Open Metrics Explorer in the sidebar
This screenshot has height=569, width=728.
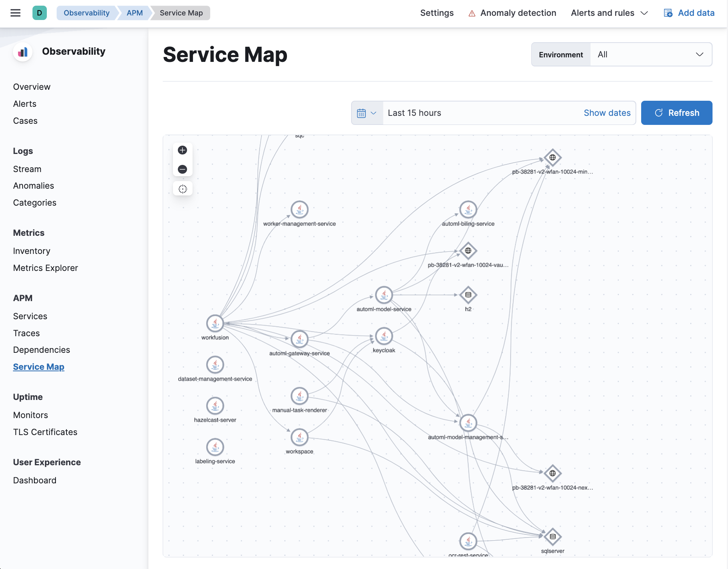point(46,268)
